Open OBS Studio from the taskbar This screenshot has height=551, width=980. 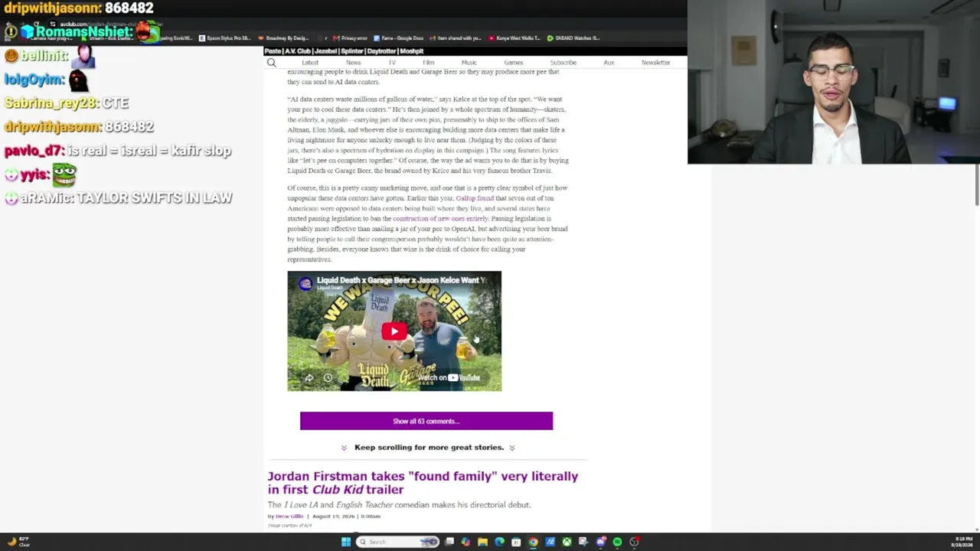point(634,542)
